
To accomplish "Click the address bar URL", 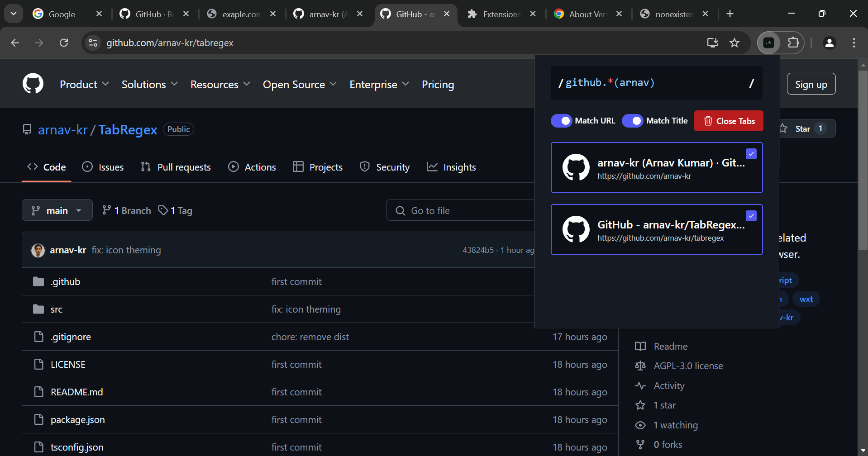I will click(170, 43).
